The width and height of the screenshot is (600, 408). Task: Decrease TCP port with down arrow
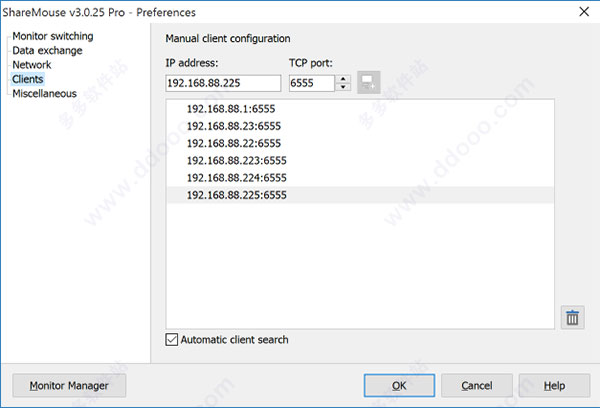pyautogui.click(x=343, y=87)
